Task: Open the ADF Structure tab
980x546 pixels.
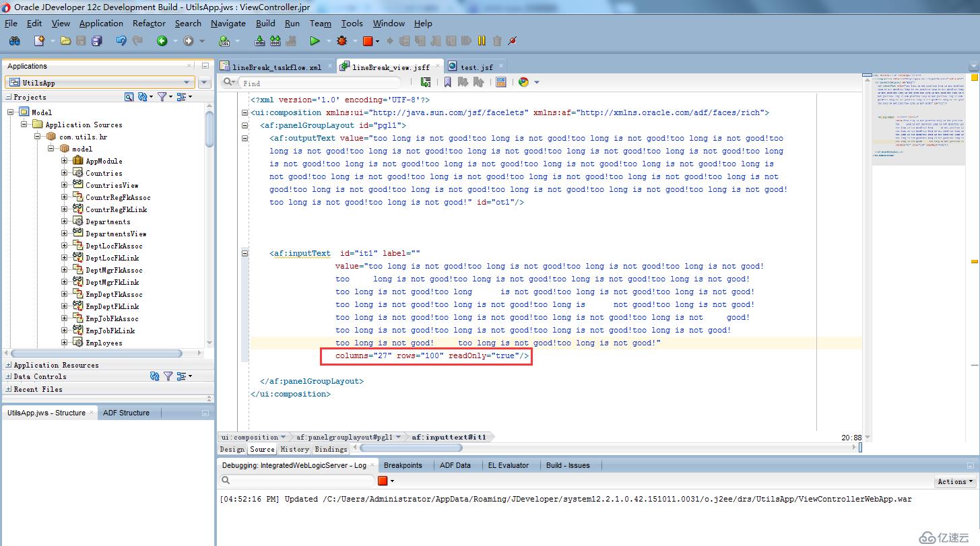Action: point(126,413)
